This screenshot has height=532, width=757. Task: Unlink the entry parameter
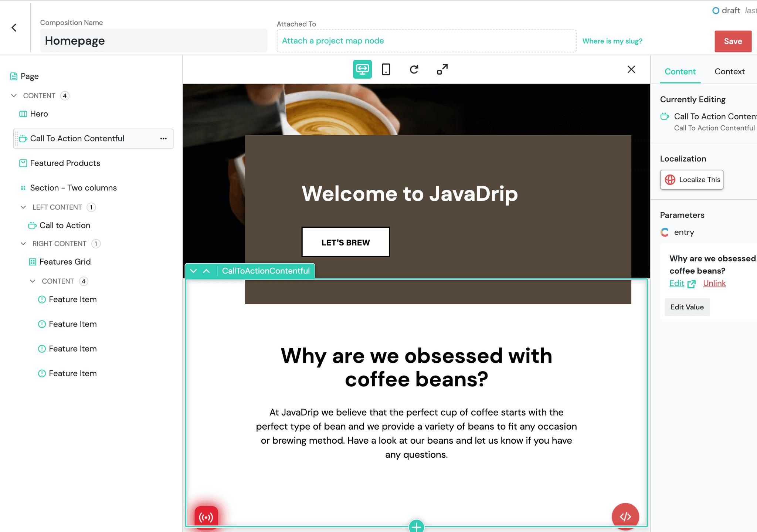pyautogui.click(x=714, y=283)
